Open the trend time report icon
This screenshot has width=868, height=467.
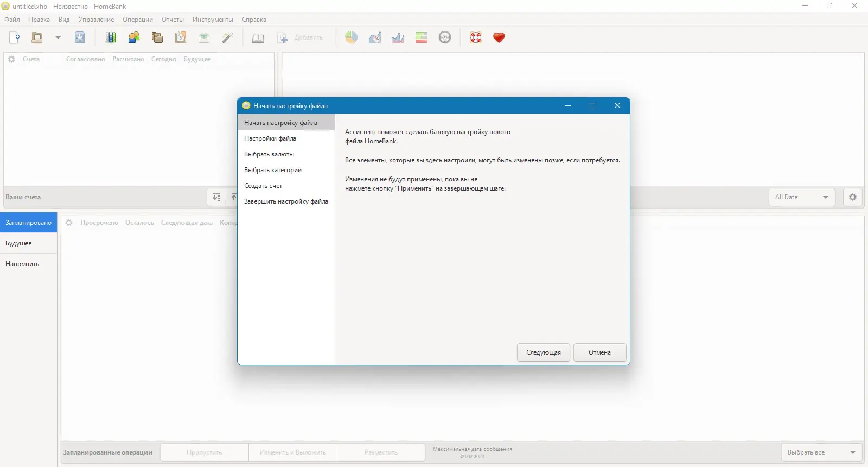click(x=375, y=37)
